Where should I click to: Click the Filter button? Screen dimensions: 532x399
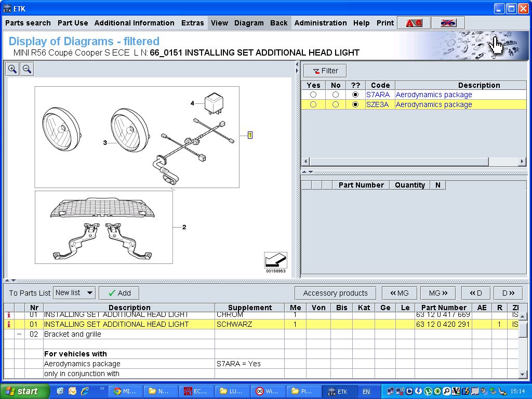[325, 71]
